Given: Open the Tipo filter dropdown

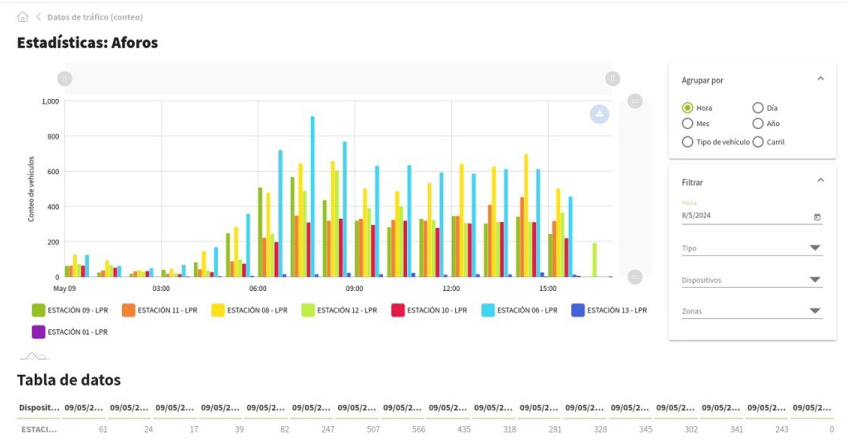Looking at the screenshot, I should click(815, 248).
